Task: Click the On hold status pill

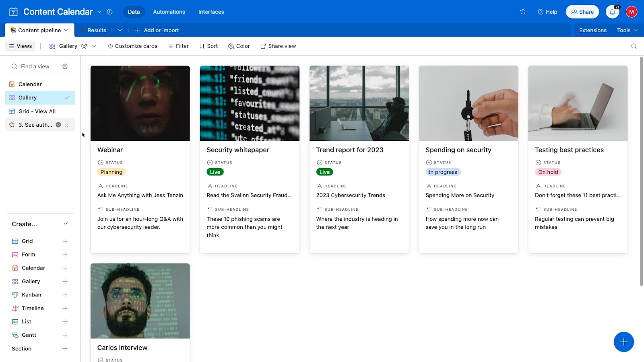Action: 548,172
